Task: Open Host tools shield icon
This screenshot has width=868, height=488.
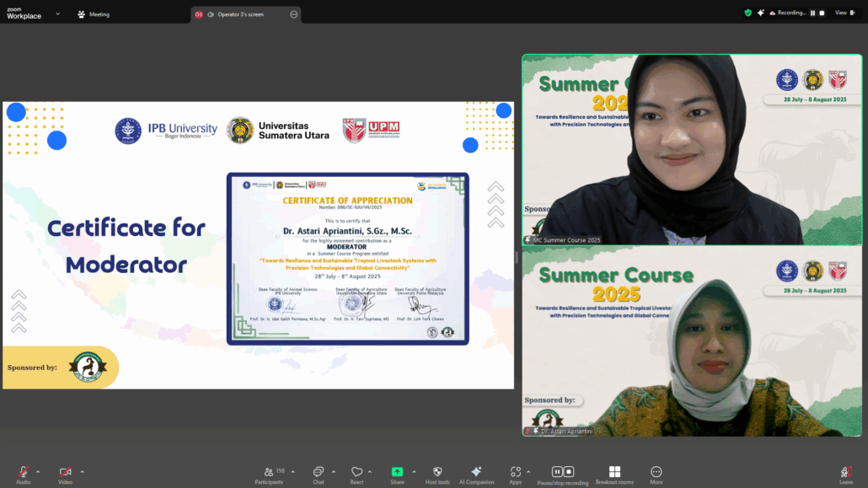Action: pos(437,472)
